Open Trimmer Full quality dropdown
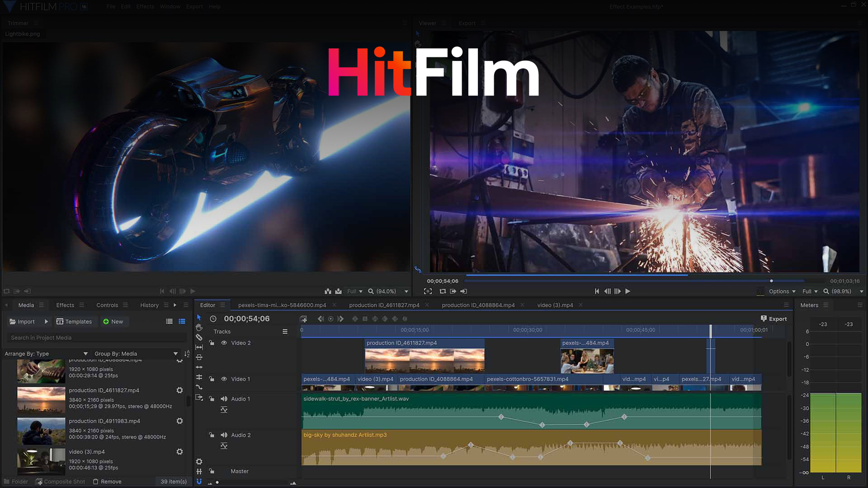868x488 pixels. click(x=355, y=291)
